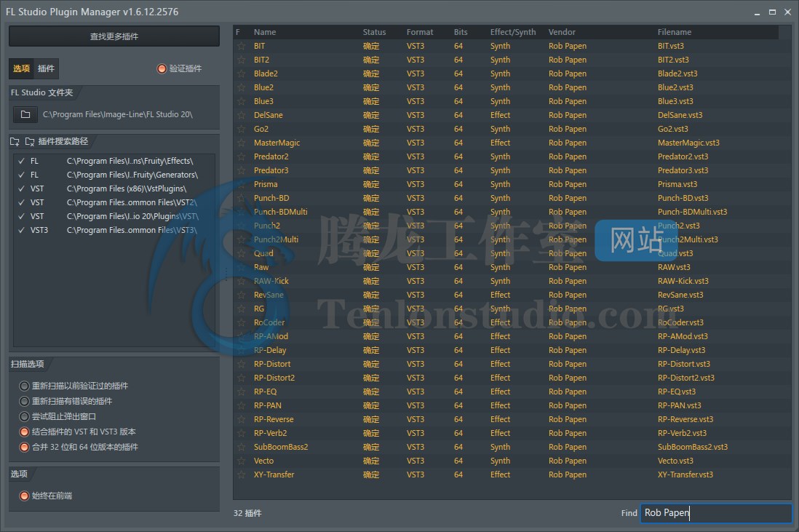Click the FL Studio 20 folder path

118,115
